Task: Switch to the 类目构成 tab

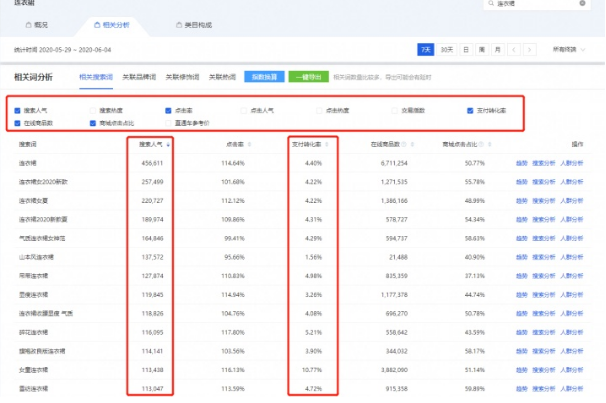Action: [x=194, y=25]
